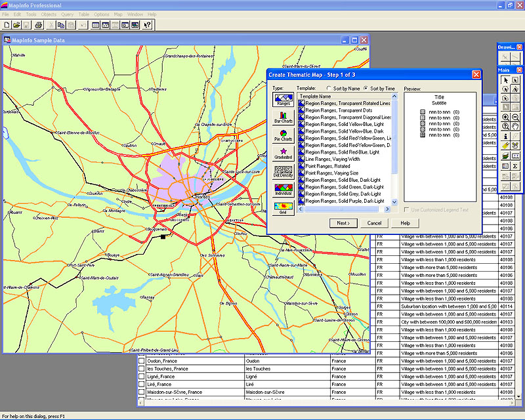This screenshot has width=525, height=420.
Task: Choose the Dot Density type
Action: click(x=283, y=172)
